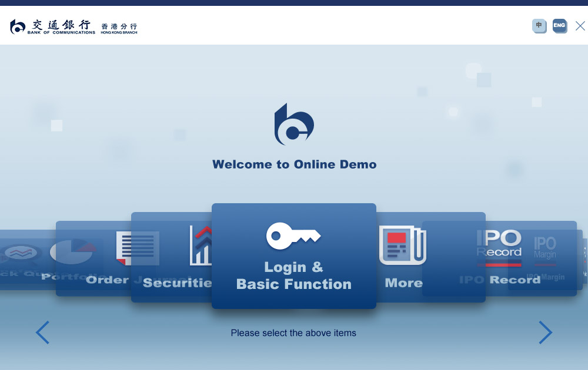
Task: Select the IPO Margin card icon
Action: pyautogui.click(x=545, y=251)
